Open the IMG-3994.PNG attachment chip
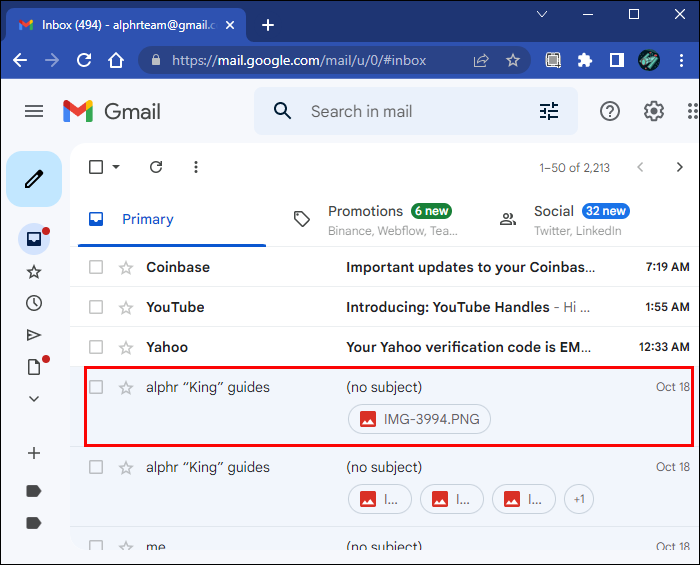The width and height of the screenshot is (700, 565). [419, 419]
